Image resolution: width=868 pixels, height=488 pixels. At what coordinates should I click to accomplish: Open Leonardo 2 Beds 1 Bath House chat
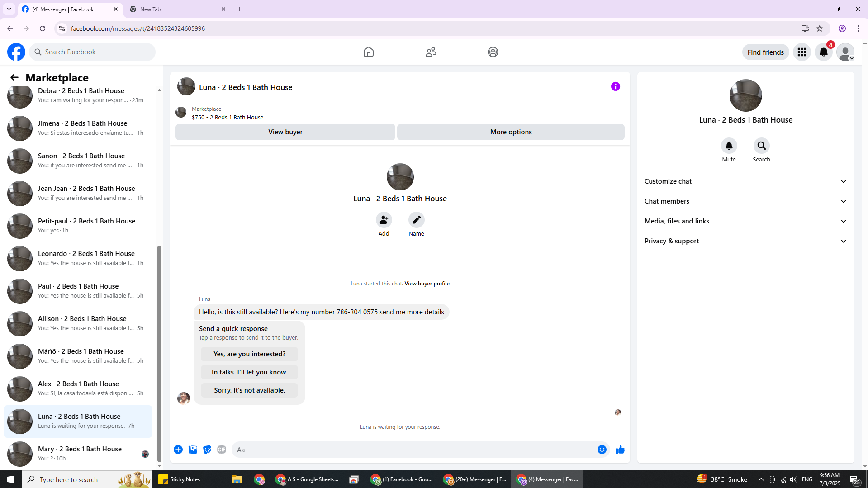tap(78, 258)
